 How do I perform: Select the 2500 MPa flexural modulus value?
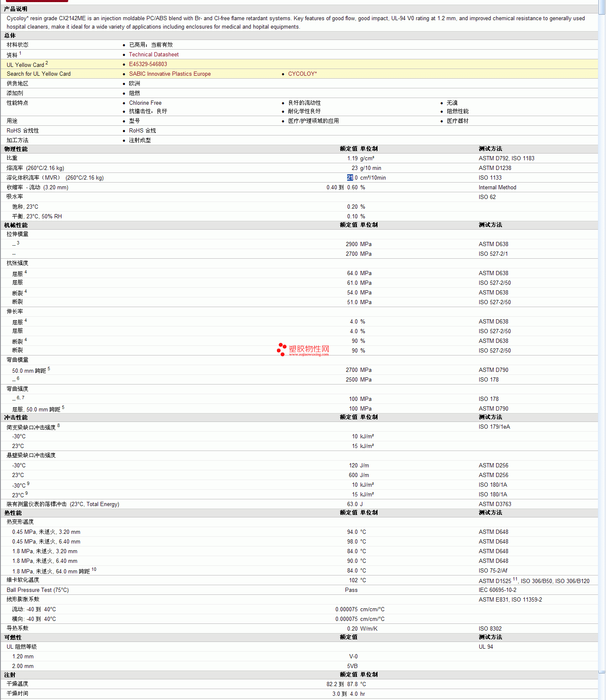[359, 379]
